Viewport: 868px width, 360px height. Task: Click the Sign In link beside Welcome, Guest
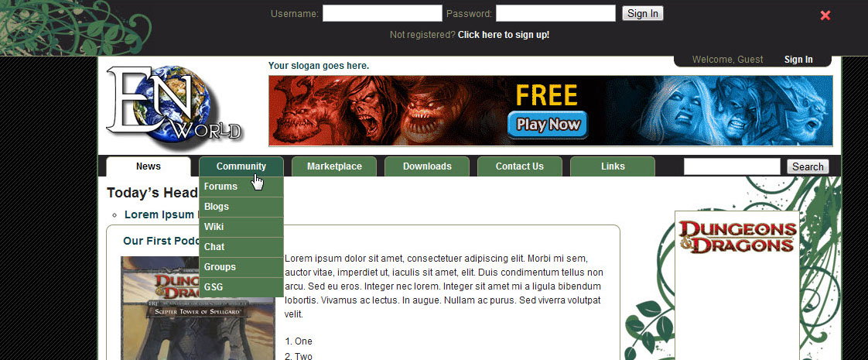[x=798, y=60]
